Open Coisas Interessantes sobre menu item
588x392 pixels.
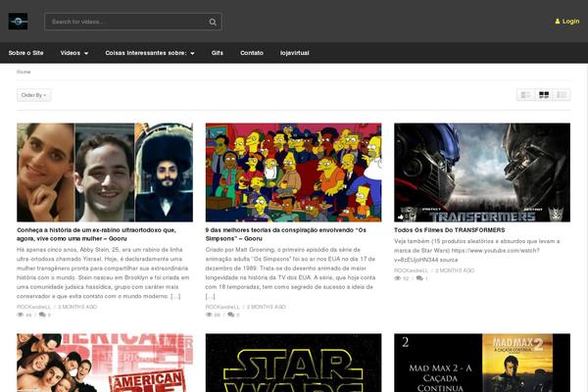click(146, 53)
